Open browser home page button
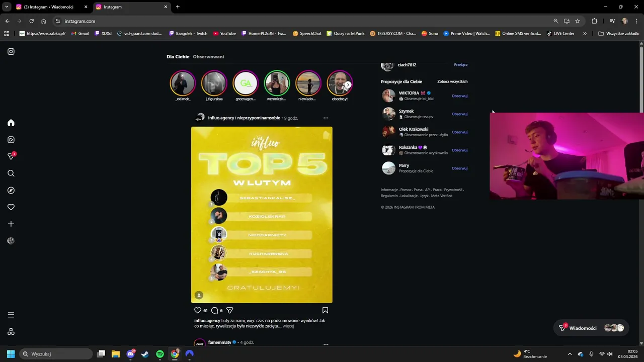 [43, 21]
